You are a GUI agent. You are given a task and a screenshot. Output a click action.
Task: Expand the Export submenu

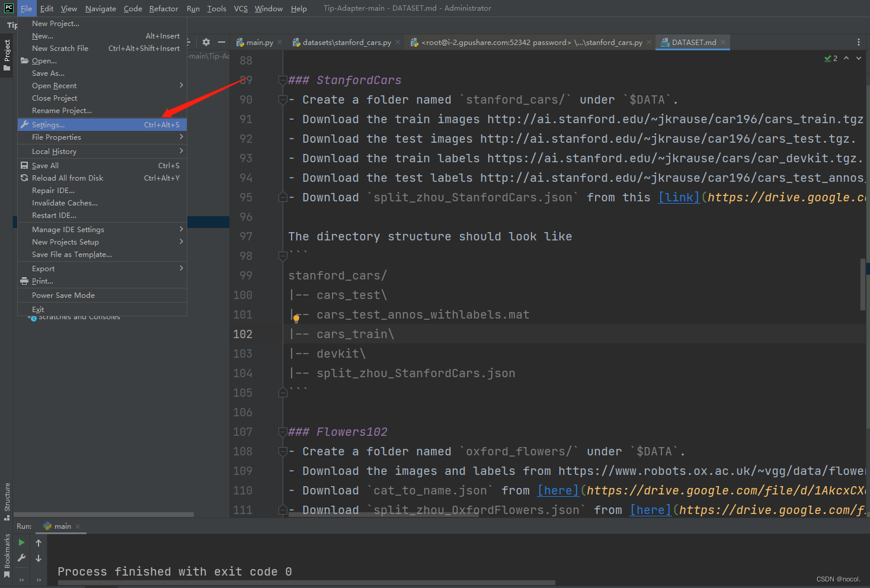point(102,269)
